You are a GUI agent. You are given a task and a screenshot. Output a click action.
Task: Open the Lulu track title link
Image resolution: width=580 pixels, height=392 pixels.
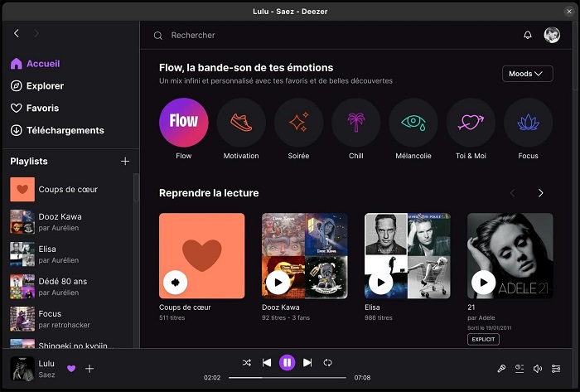pyautogui.click(x=46, y=364)
